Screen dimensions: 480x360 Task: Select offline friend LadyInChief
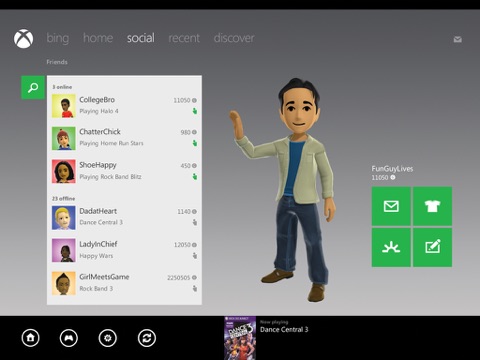coord(124,250)
